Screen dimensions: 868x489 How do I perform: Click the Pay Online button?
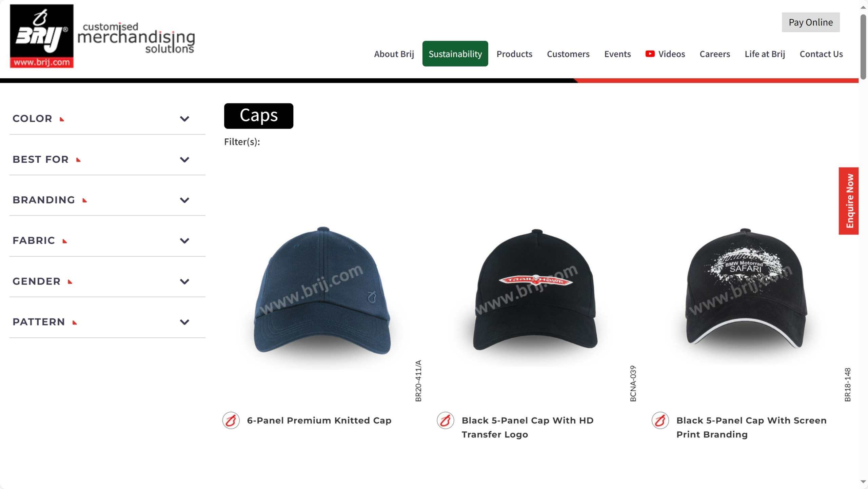tap(811, 22)
